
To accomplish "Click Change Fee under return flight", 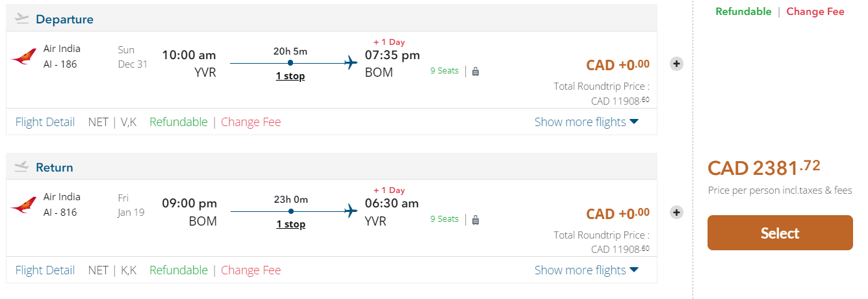I will 251,270.
